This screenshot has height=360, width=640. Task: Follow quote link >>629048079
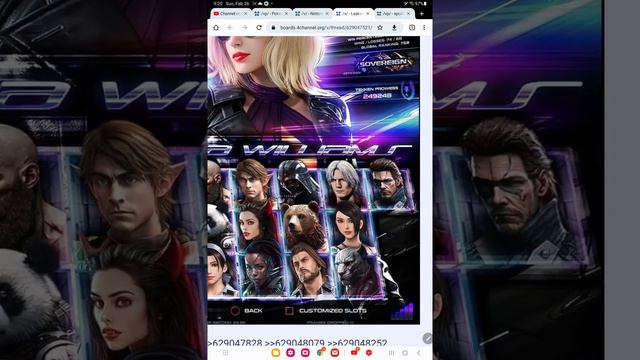coord(294,343)
